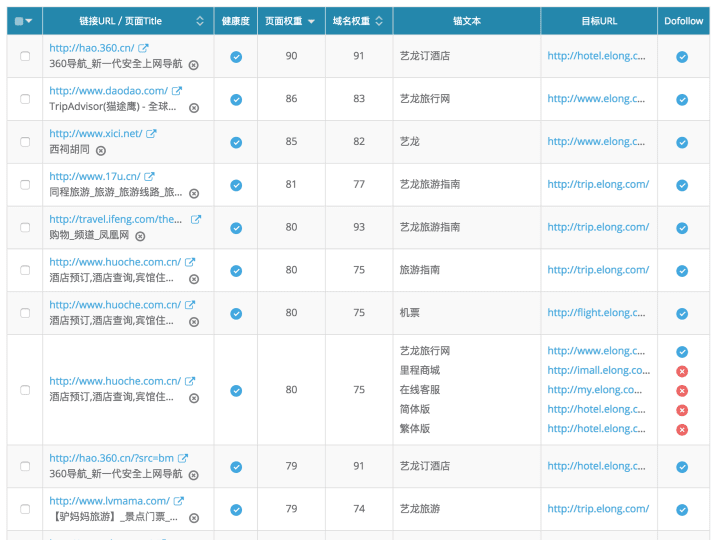
Task: Sort by 域名权重 column arrows
Action: click(x=379, y=21)
